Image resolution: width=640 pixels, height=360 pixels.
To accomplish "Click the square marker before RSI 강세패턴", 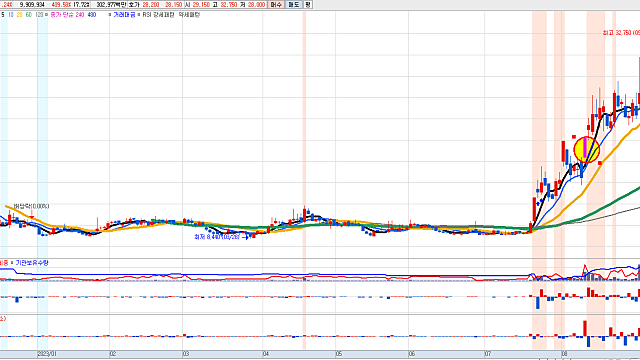I will pyautogui.click(x=139, y=15).
